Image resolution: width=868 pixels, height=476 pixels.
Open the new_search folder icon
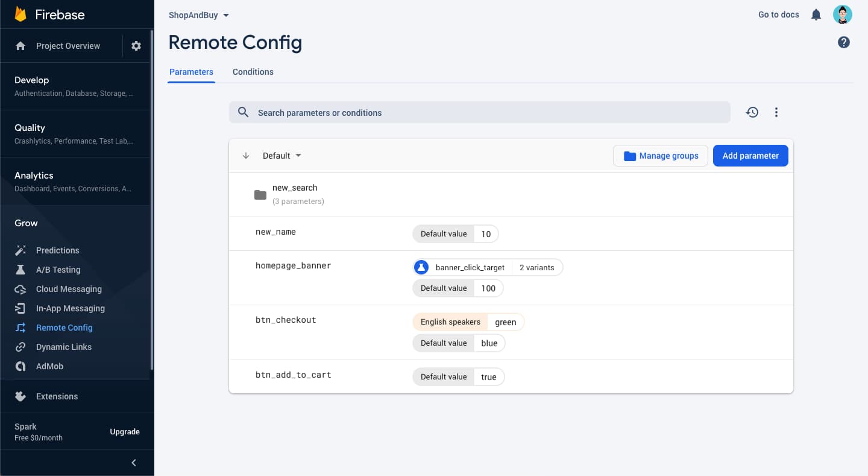(260, 195)
